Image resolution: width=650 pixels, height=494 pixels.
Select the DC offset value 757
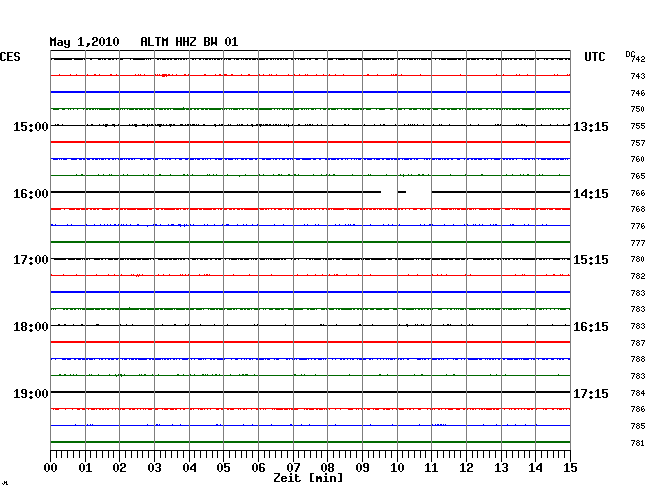coord(638,143)
